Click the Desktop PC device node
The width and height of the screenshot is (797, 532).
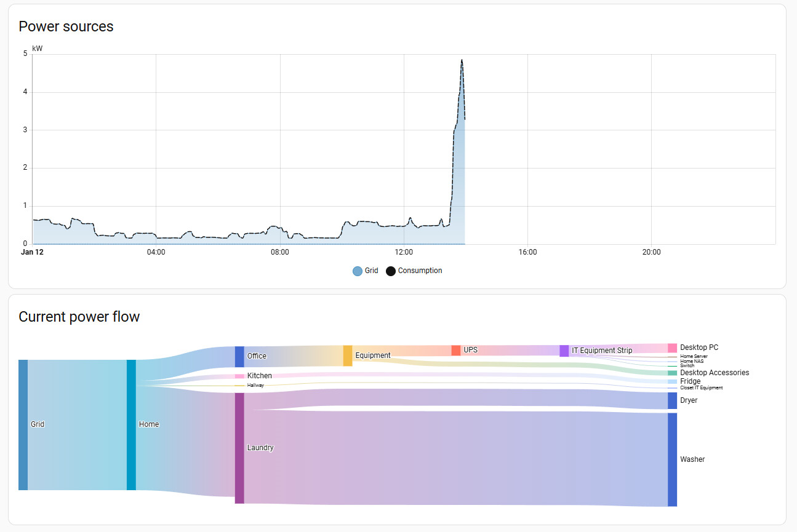click(672, 347)
